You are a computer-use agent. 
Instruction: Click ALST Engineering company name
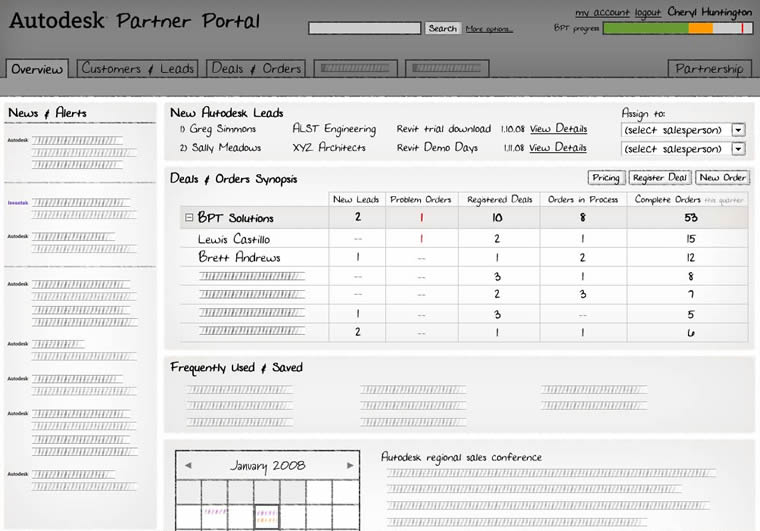coord(334,129)
